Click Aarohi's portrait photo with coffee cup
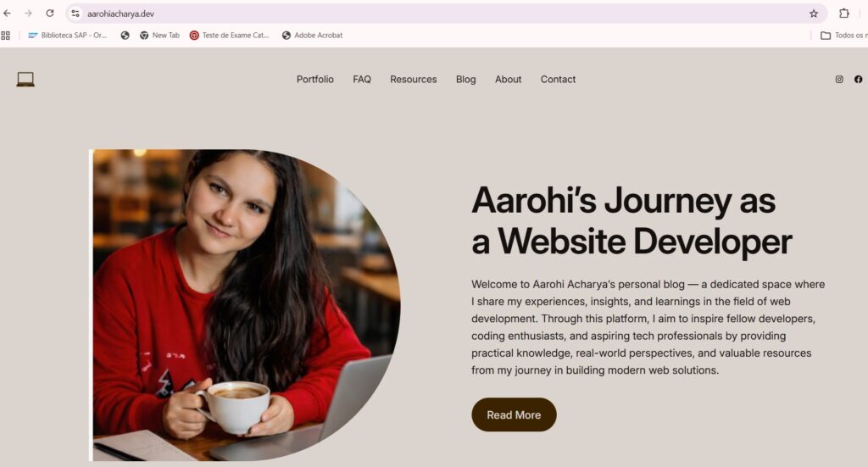 click(x=247, y=305)
